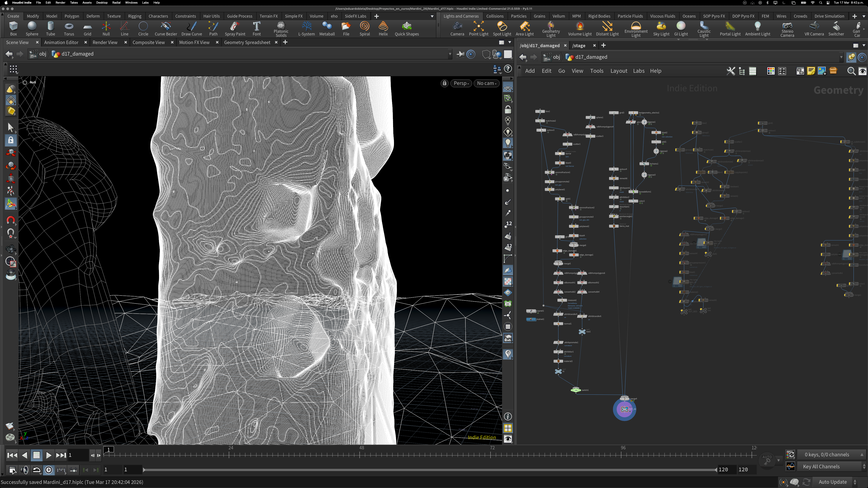This screenshot has height=488, width=868.
Task: Open the Render menu in the menu bar
Action: pyautogui.click(x=60, y=2)
